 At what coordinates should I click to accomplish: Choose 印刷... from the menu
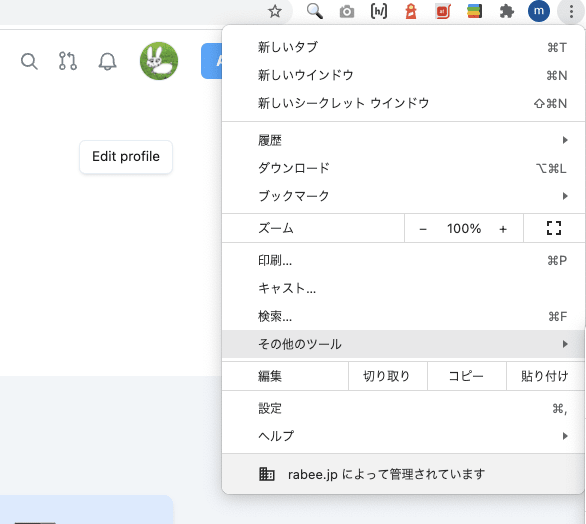(403, 261)
